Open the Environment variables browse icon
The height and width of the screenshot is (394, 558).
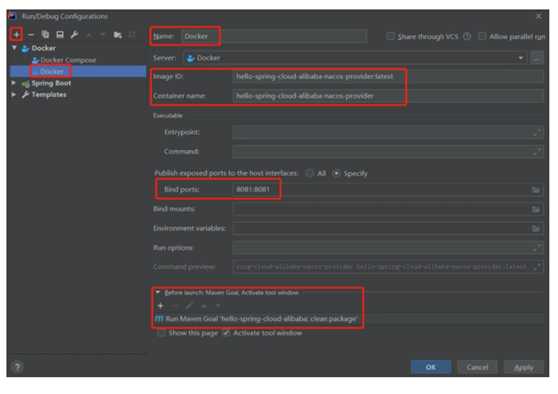536,228
